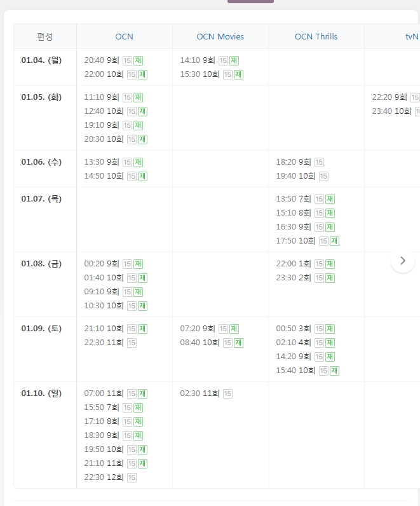Click the 재 badge beside 15:50 7회
This screenshot has width=420, height=506.
click(138, 407)
